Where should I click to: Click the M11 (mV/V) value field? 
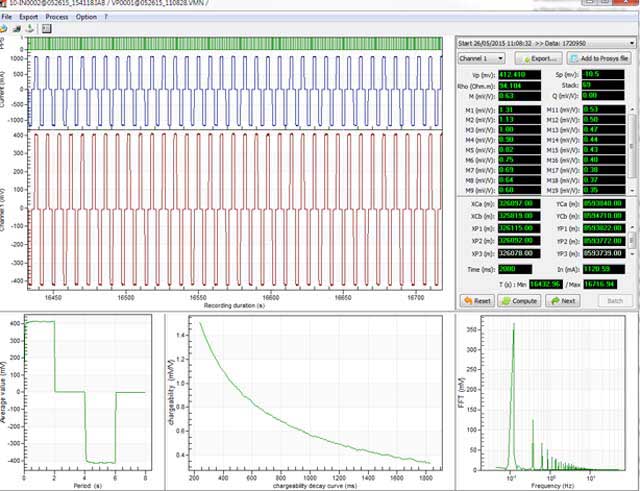click(x=603, y=109)
